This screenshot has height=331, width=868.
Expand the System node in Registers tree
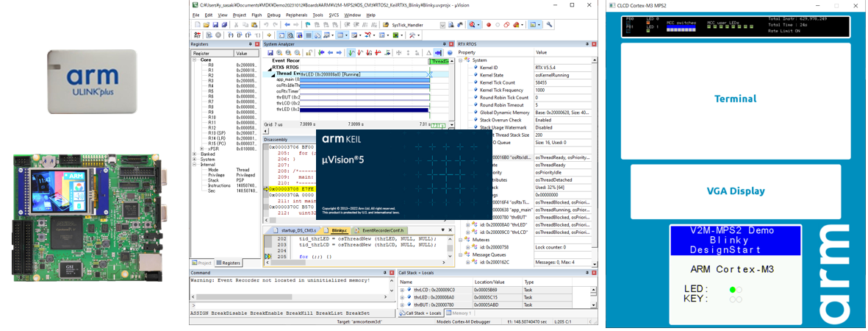194,159
